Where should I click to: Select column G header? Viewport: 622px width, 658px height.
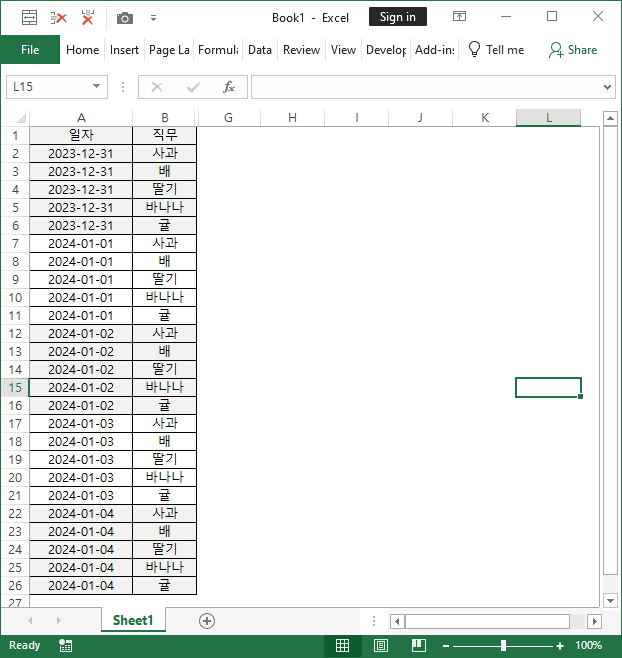(x=228, y=118)
